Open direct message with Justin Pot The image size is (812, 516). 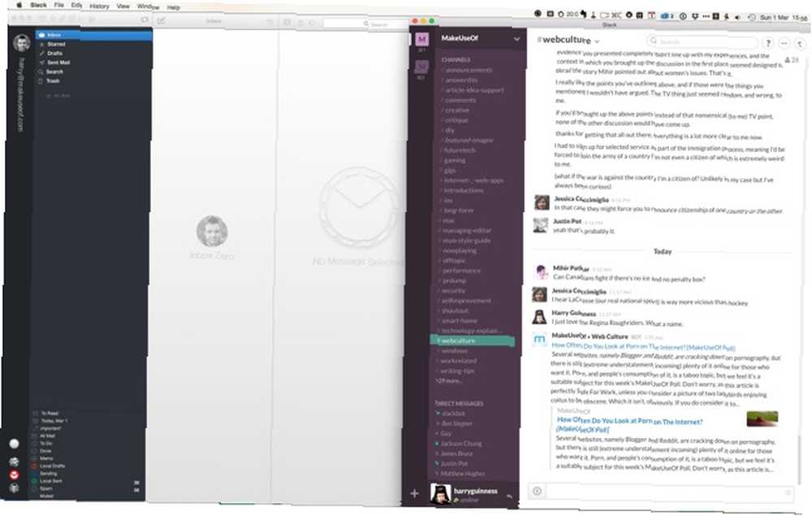coord(452,464)
